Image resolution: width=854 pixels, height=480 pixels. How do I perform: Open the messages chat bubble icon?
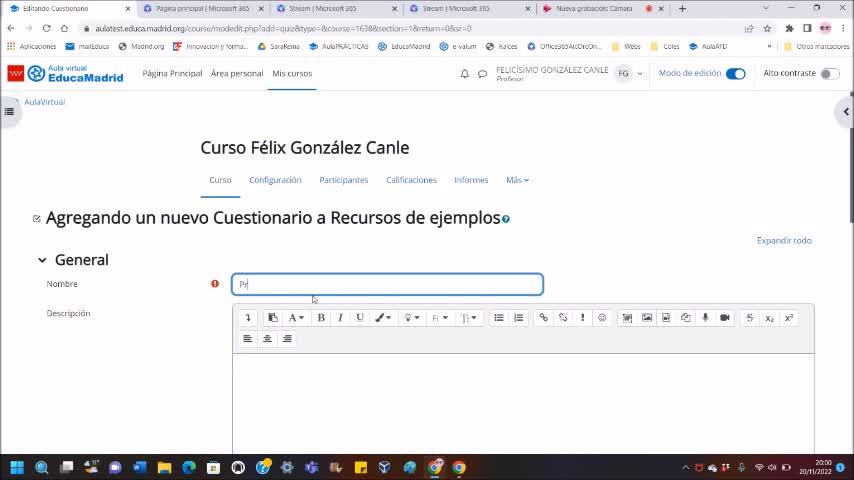coord(483,74)
